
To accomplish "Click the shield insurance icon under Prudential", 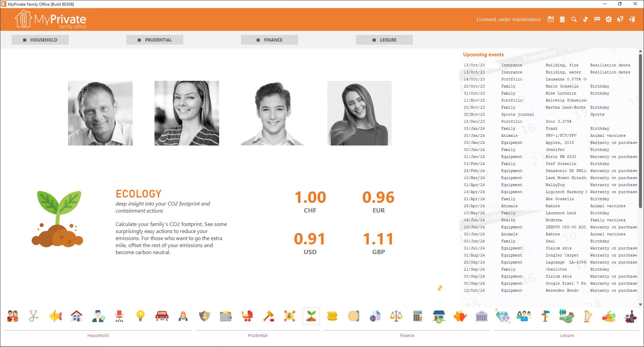I will [205, 316].
